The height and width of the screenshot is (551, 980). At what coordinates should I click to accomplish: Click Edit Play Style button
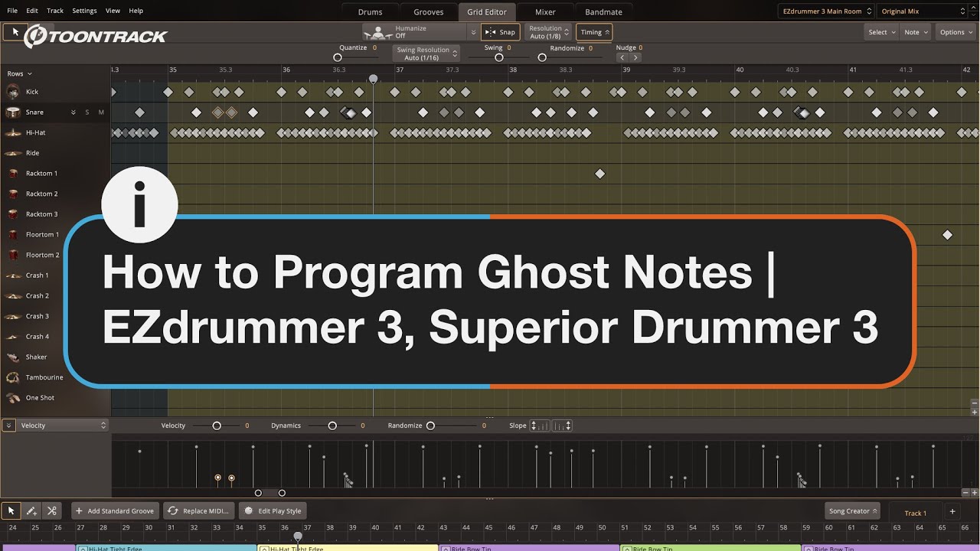[x=273, y=510]
